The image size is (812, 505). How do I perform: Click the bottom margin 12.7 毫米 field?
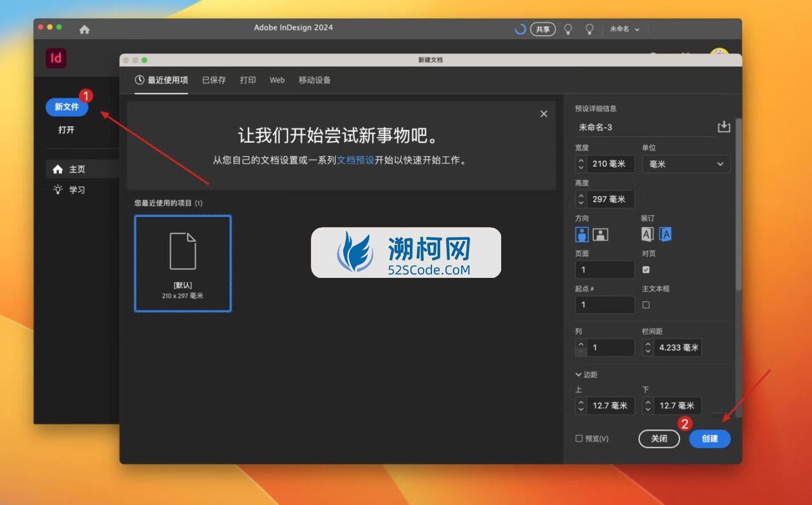[x=678, y=405]
